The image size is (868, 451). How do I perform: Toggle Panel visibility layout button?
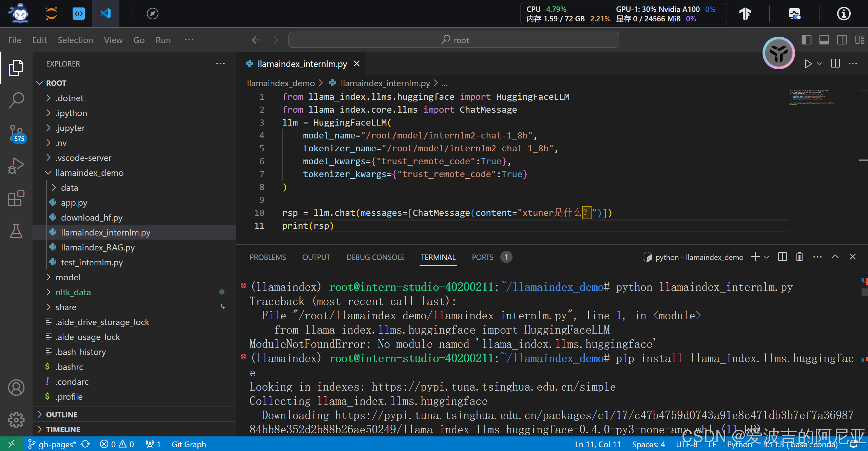click(824, 40)
